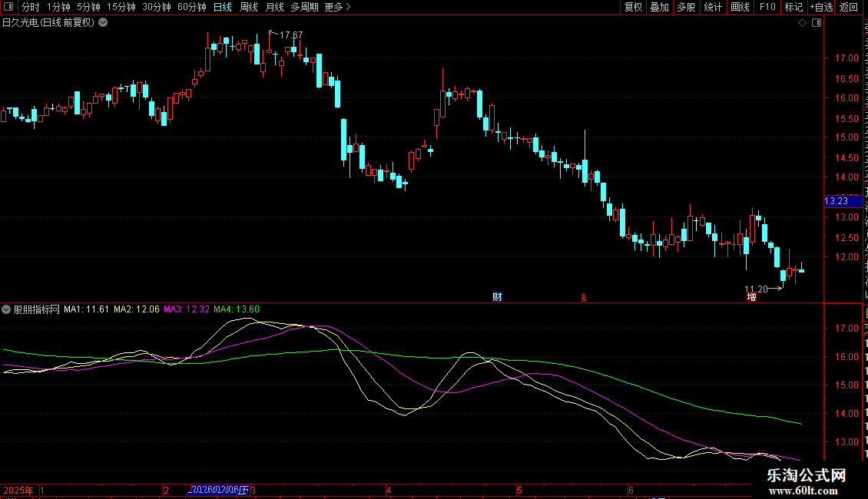868x499 pixels.
Task: Click 返回 to go back
Action: (x=849, y=7)
